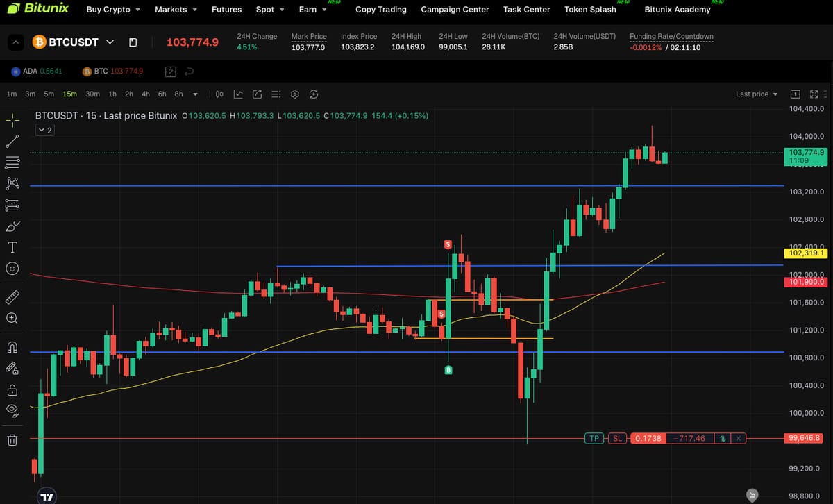The height and width of the screenshot is (504, 833).
Task: Select the ruler measure tool
Action: click(12, 297)
